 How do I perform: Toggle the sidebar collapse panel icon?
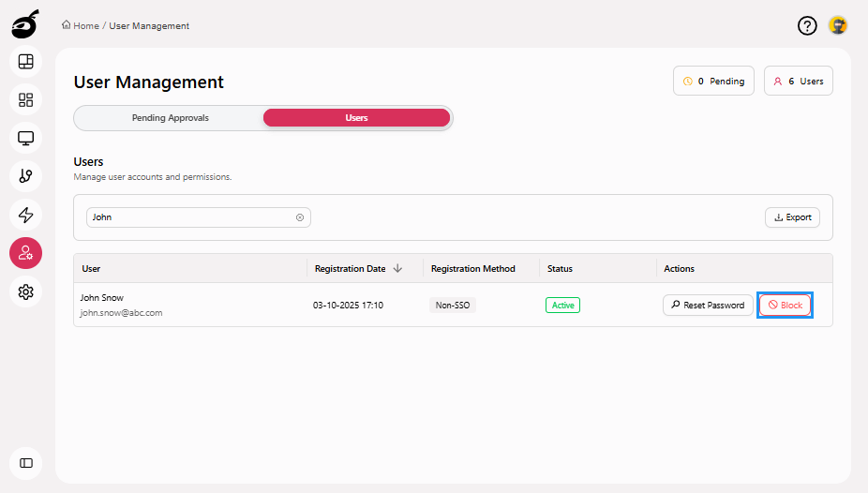25,463
